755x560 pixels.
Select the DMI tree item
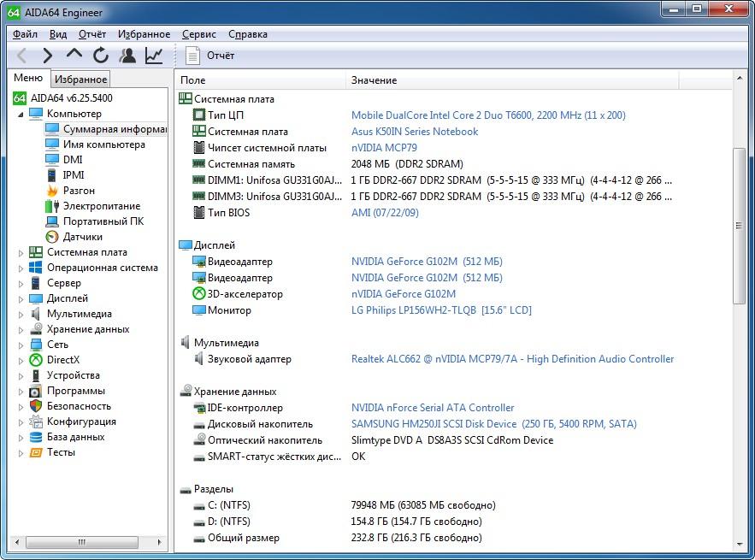[63, 160]
